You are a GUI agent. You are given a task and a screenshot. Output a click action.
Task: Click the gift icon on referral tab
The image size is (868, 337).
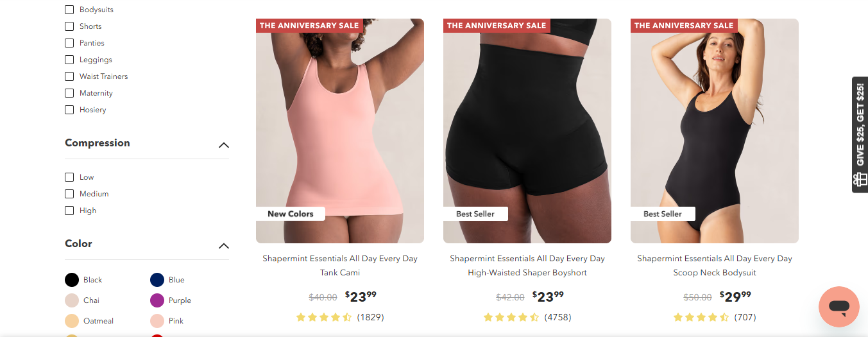coord(860,181)
